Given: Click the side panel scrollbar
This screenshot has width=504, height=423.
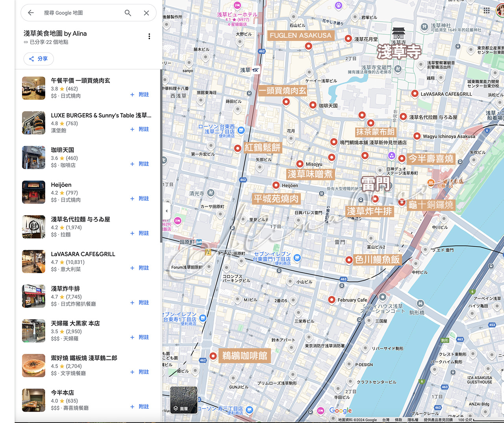Looking at the screenshot, I should point(161,156).
